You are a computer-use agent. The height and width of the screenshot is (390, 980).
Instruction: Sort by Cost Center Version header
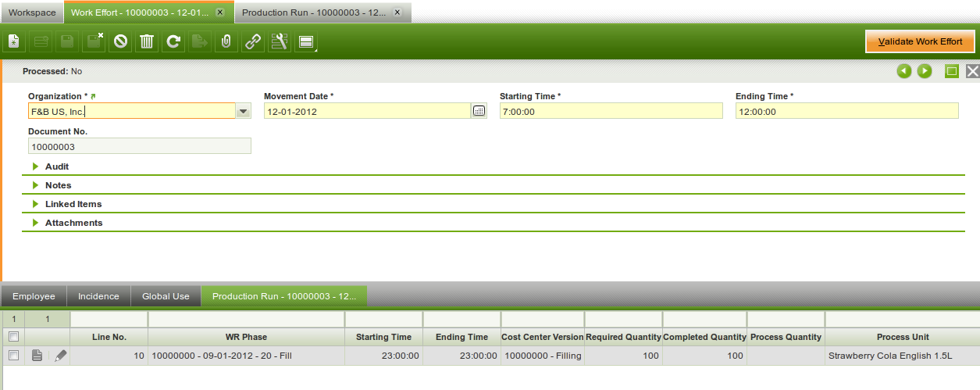coord(543,337)
